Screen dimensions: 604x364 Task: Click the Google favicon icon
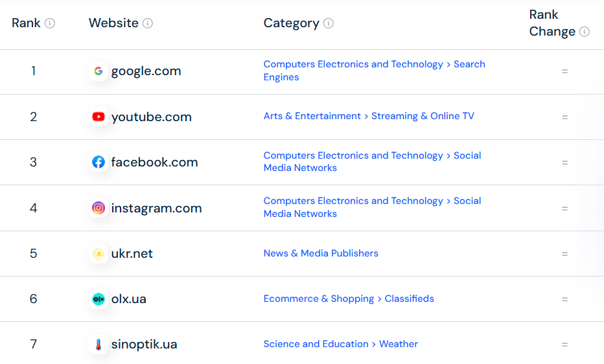[99, 71]
